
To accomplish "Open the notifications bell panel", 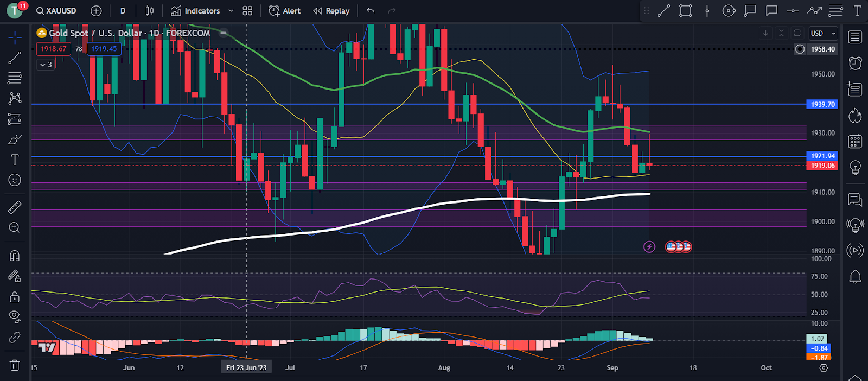I will click(855, 277).
